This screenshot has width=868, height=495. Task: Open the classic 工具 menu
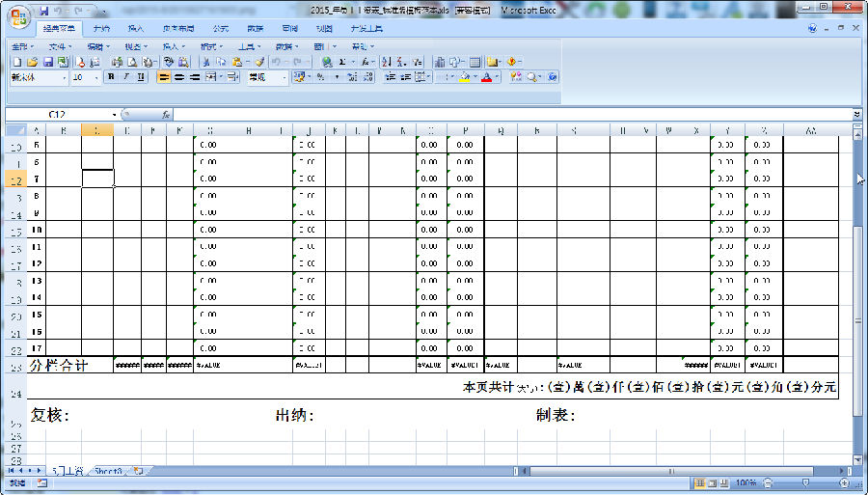pos(248,46)
